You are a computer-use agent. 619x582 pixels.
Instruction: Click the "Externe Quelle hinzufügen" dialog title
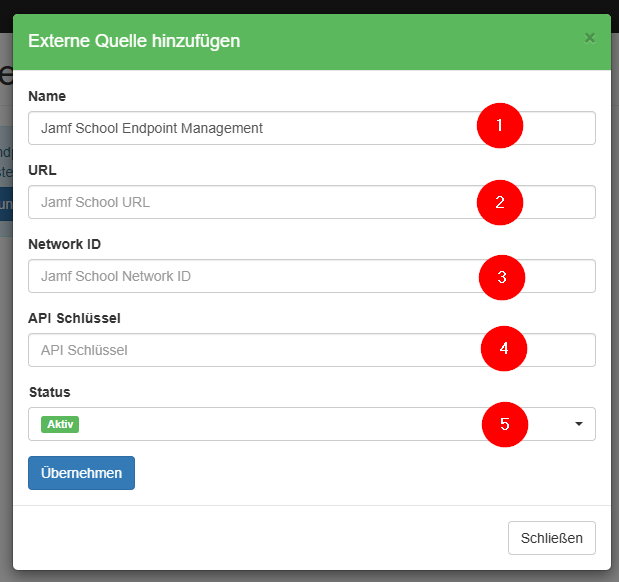(x=134, y=41)
